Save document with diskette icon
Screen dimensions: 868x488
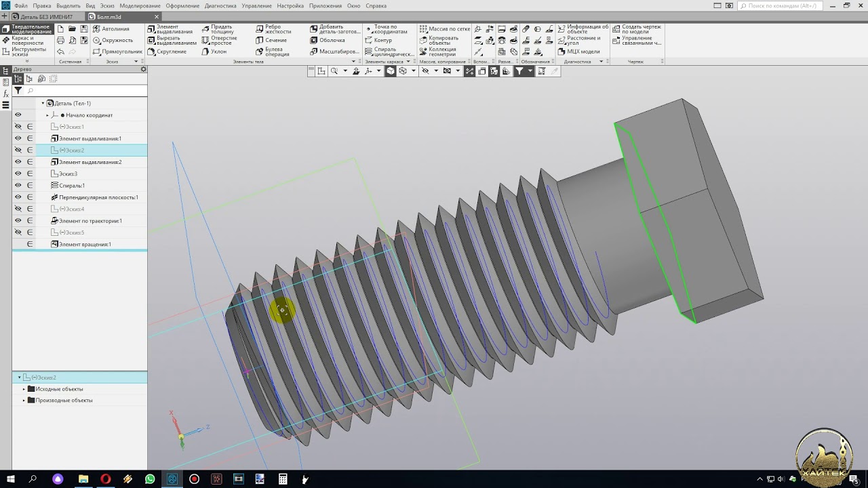(x=84, y=29)
